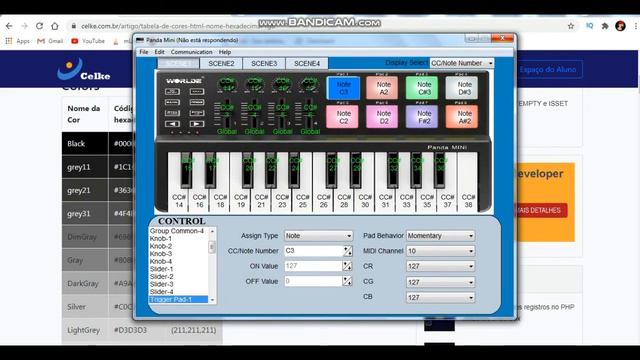
Task: Open the Pad Behavior dropdown
Action: click(x=440, y=236)
